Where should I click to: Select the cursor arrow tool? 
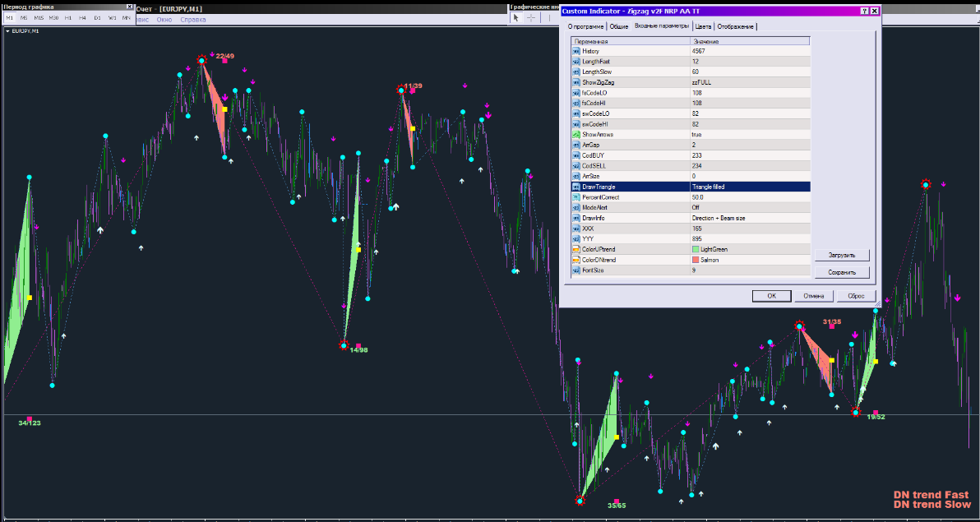click(516, 17)
